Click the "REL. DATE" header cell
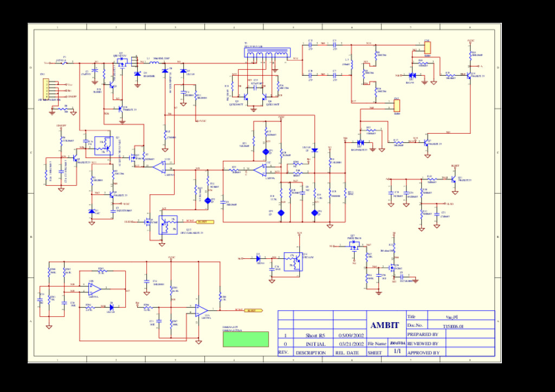This screenshot has width=555, height=392. (x=347, y=352)
